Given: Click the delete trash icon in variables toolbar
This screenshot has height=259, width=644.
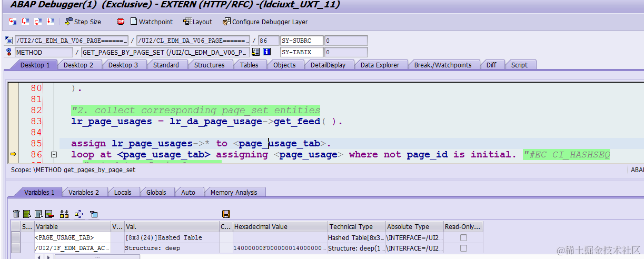Looking at the screenshot, I should pyautogui.click(x=16, y=214).
